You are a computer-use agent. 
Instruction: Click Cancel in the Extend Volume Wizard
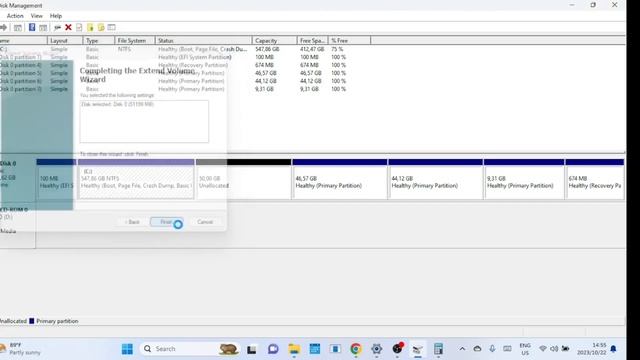point(205,222)
